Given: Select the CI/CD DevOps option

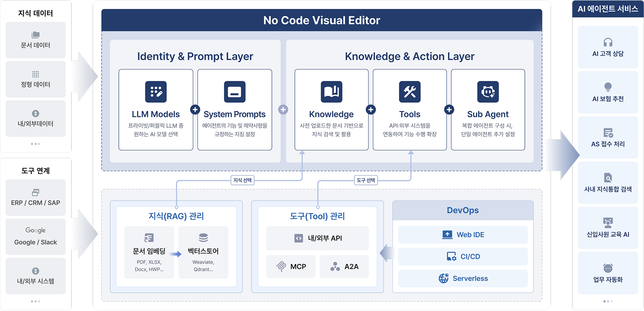Looking at the screenshot, I should pyautogui.click(x=463, y=257).
